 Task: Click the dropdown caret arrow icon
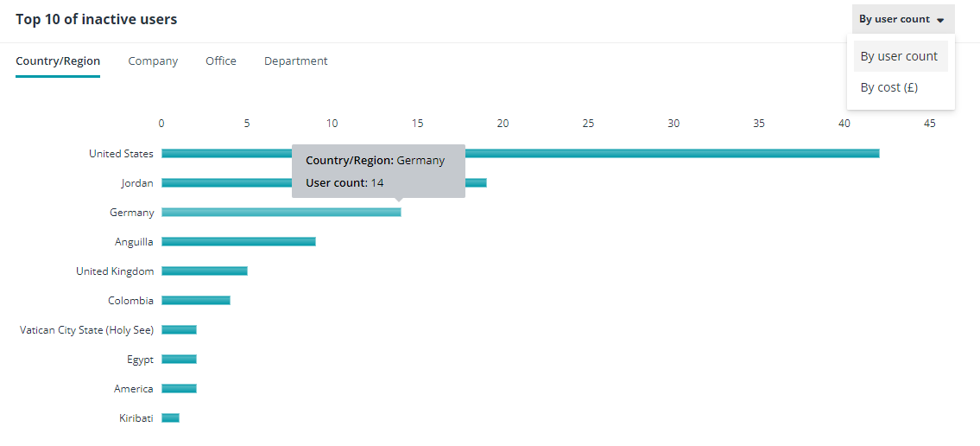940,20
